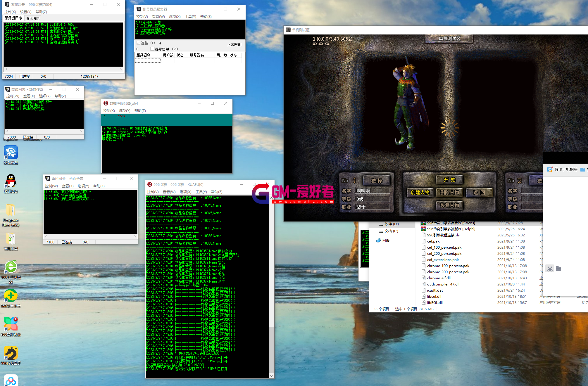Open Program Files (x86) folder icon

click(x=11, y=210)
